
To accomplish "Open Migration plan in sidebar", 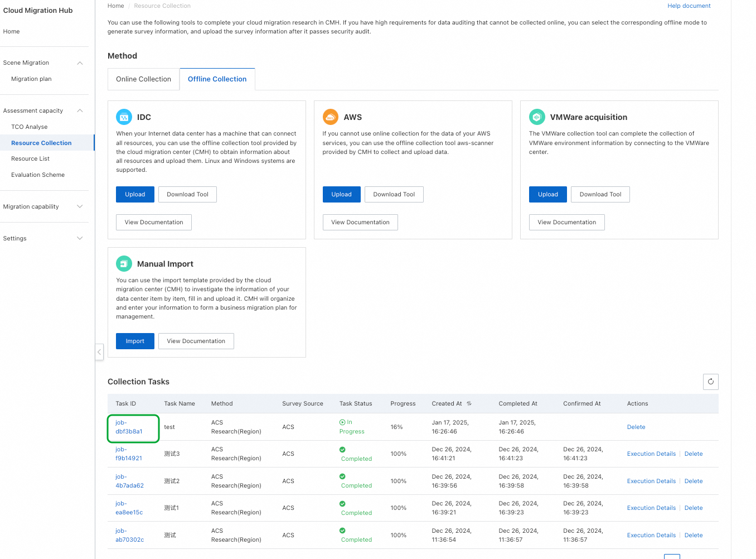I will click(x=31, y=79).
